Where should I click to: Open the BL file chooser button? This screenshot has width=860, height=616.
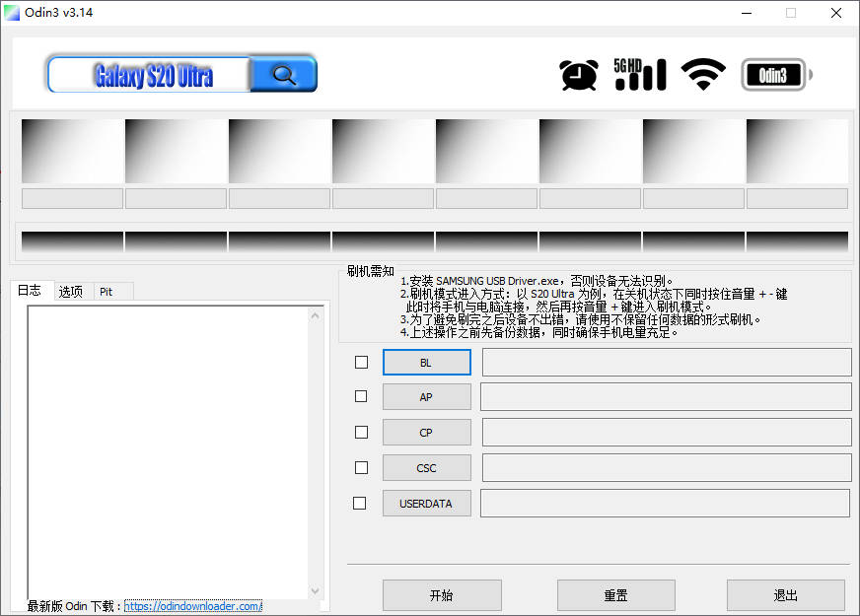tap(427, 363)
